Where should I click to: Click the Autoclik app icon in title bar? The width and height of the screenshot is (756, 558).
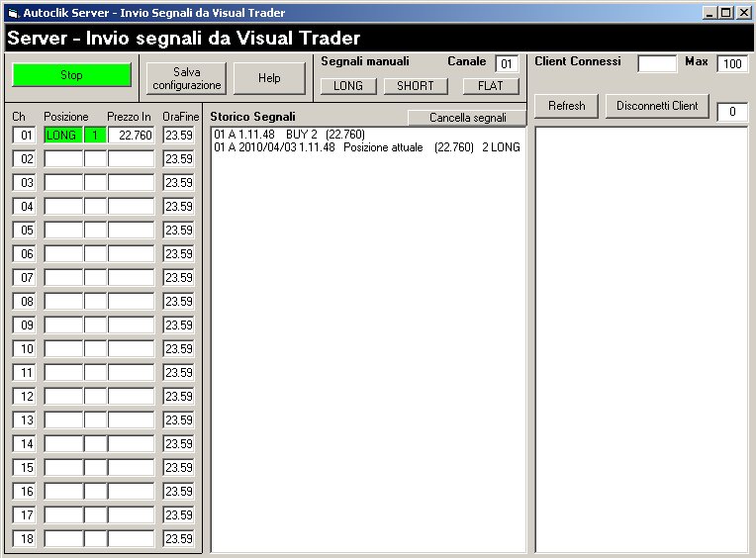tap(13, 13)
